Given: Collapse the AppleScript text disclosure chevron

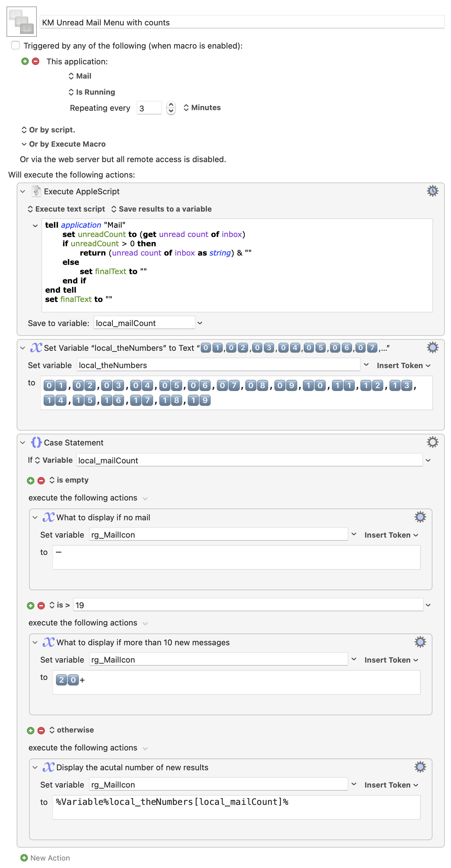Looking at the screenshot, I should [35, 226].
